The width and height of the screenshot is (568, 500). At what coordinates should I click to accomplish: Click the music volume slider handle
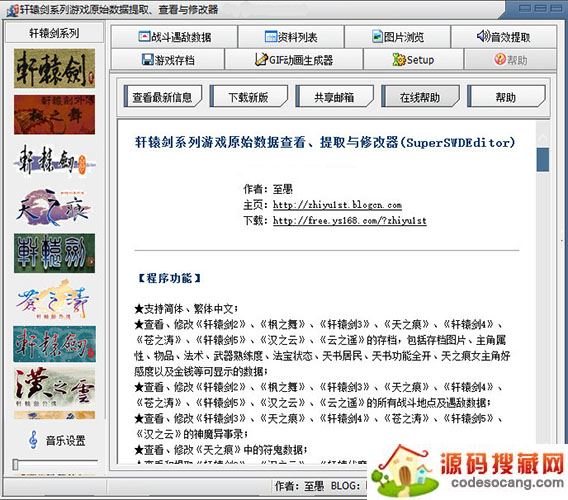click(15, 464)
